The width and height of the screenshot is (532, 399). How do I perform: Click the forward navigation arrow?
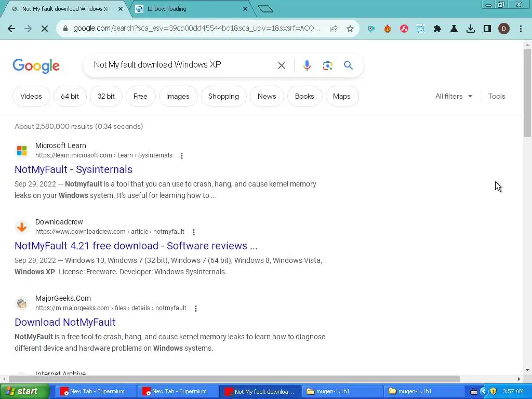point(28,29)
